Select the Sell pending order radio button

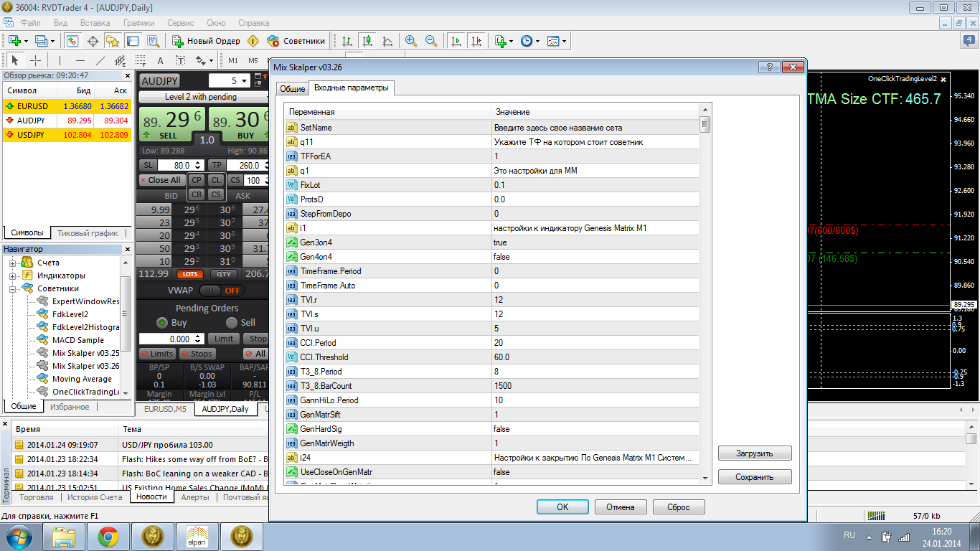(231, 323)
